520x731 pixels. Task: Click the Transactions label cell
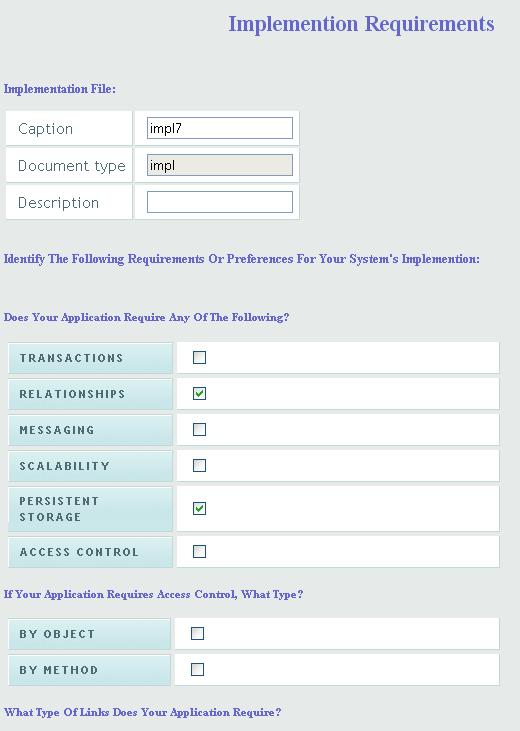(x=90, y=358)
